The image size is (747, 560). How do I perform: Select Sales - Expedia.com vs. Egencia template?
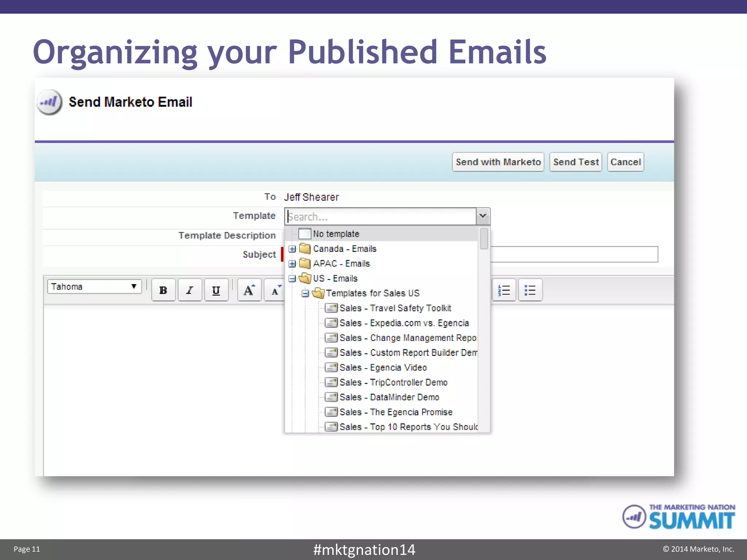tap(404, 323)
